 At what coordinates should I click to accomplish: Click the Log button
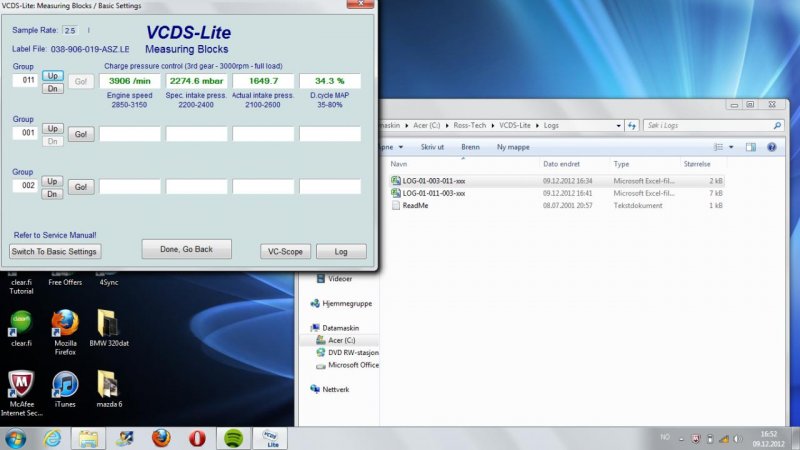pyautogui.click(x=341, y=252)
